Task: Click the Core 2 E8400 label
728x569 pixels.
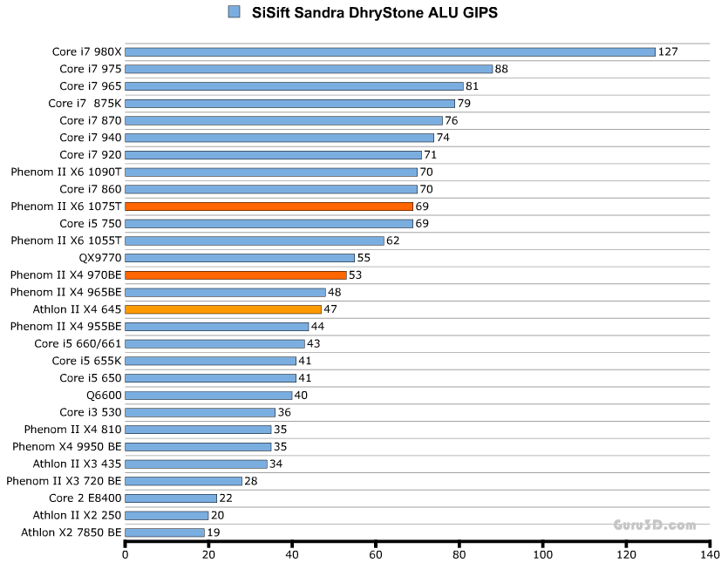Action: pos(85,498)
